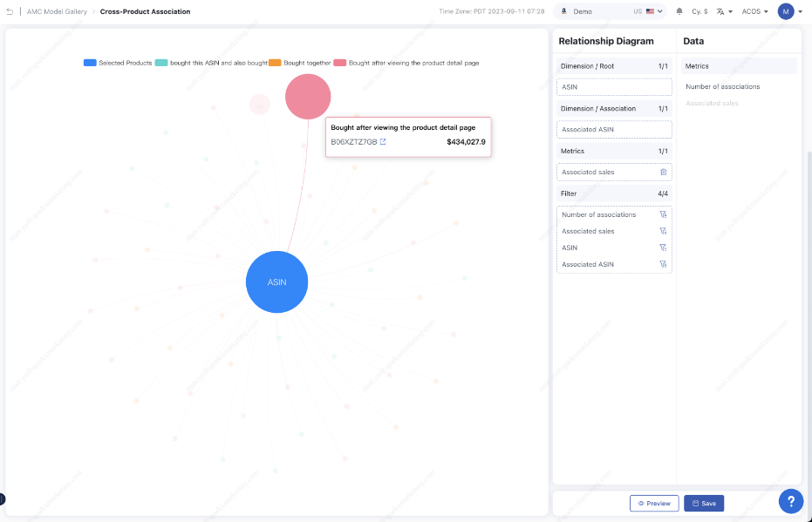This screenshot has width=812, height=522.
Task: Click the Filter section header
Action: pos(614,193)
